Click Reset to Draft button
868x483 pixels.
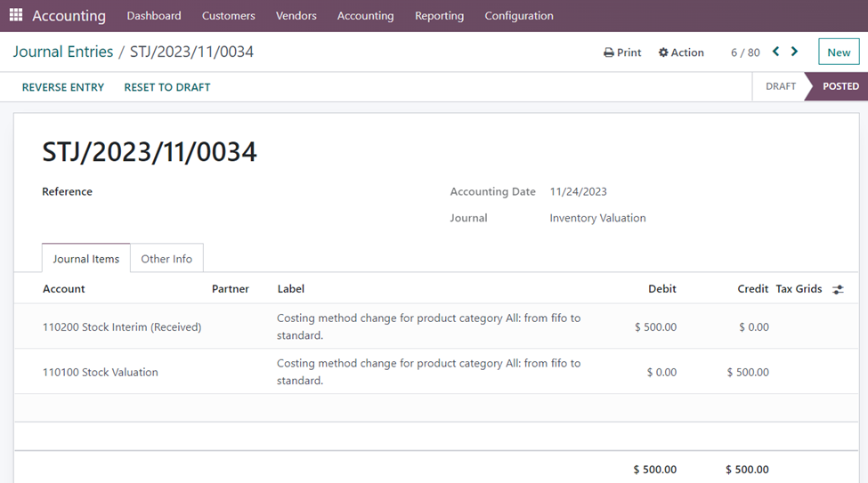(x=167, y=87)
